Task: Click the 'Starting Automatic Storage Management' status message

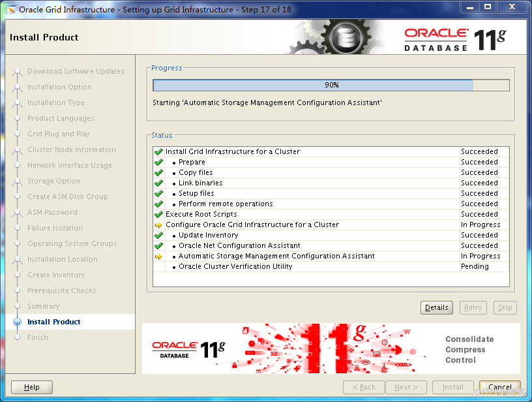Action: (x=267, y=102)
